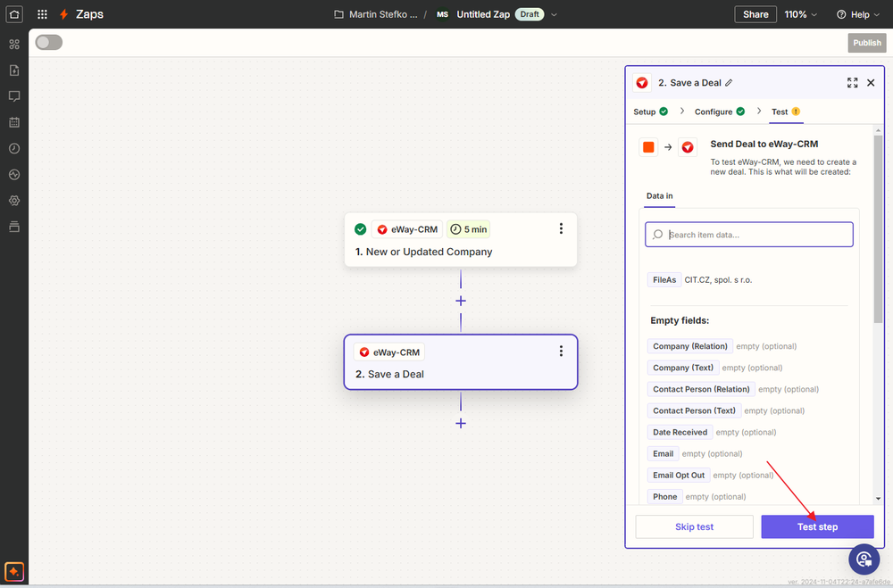Click the Date Received field label
Screen dimensions: 893x588
[x=680, y=432]
